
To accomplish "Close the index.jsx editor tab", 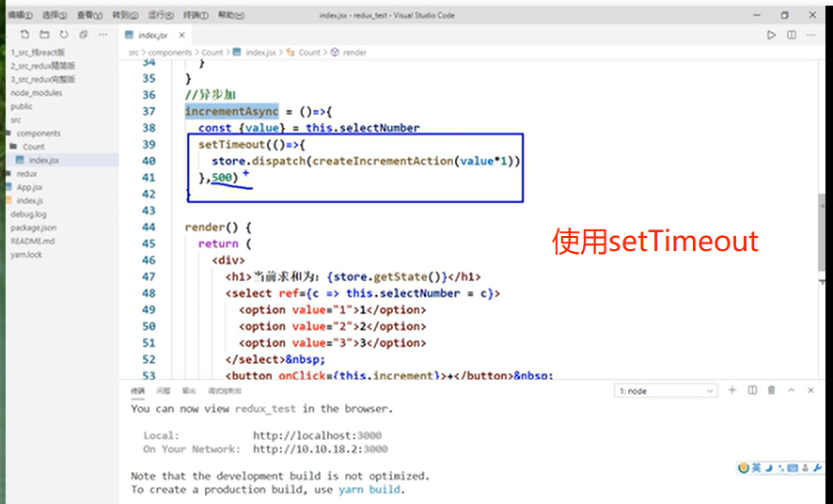I will (181, 35).
